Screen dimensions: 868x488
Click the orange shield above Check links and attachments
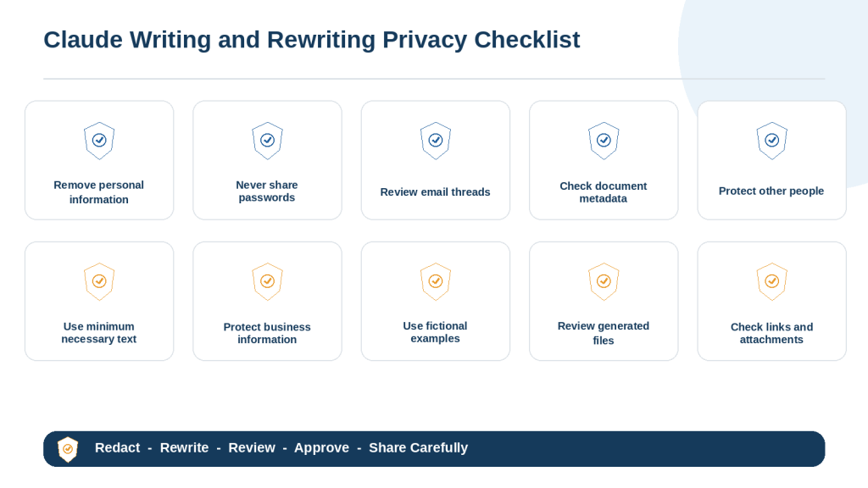click(x=772, y=281)
